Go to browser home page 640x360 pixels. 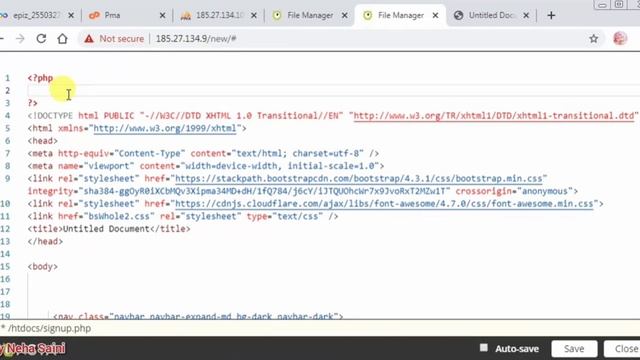tap(62, 39)
